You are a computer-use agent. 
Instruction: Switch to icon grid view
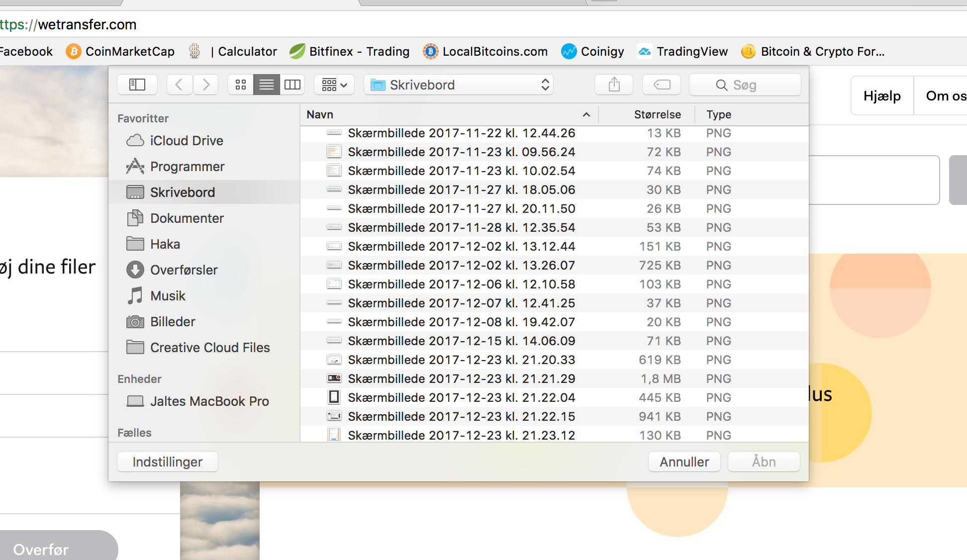[x=241, y=85]
